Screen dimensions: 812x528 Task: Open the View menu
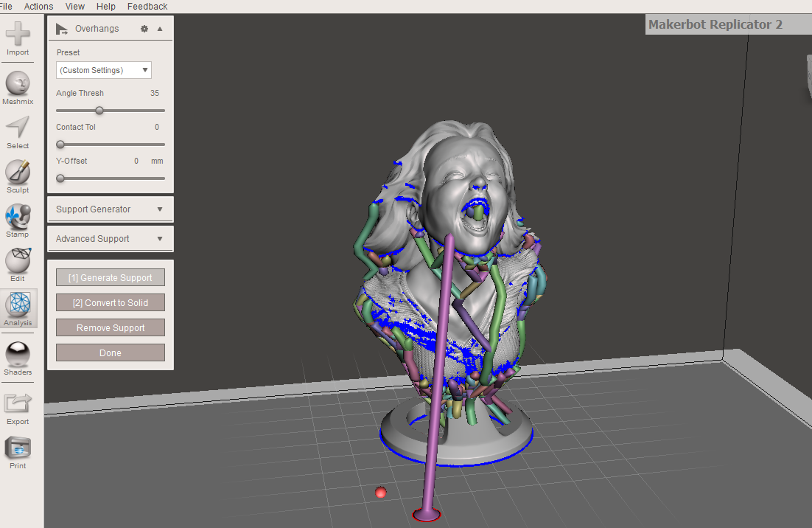point(74,6)
